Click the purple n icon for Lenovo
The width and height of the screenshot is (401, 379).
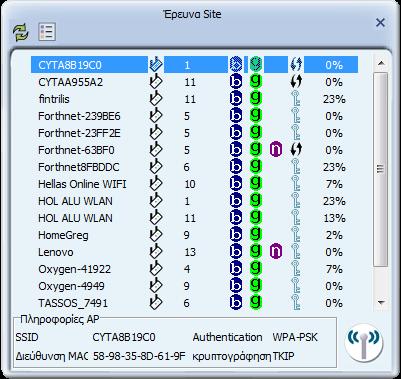point(276,252)
